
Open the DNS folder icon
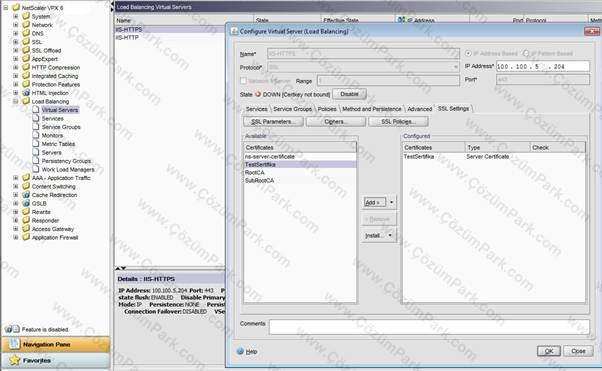pyautogui.click(x=26, y=33)
